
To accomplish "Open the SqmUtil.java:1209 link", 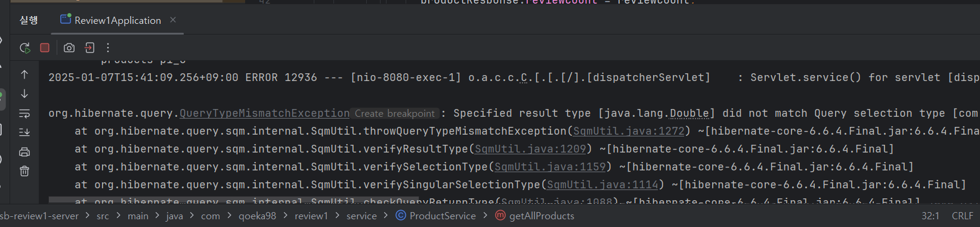I will pos(530,149).
